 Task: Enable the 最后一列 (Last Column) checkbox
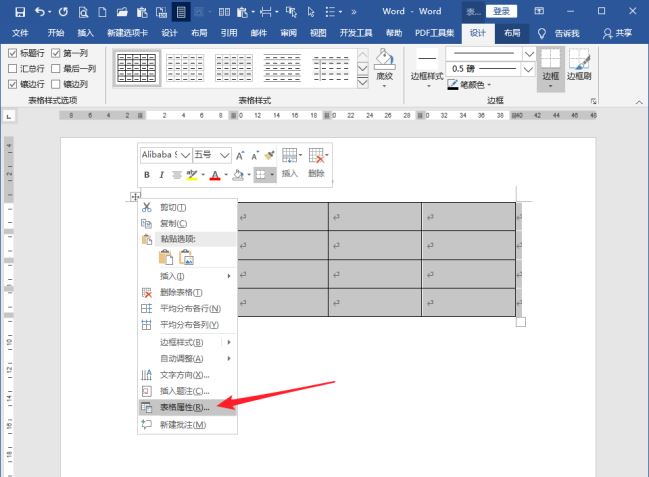click(55, 68)
